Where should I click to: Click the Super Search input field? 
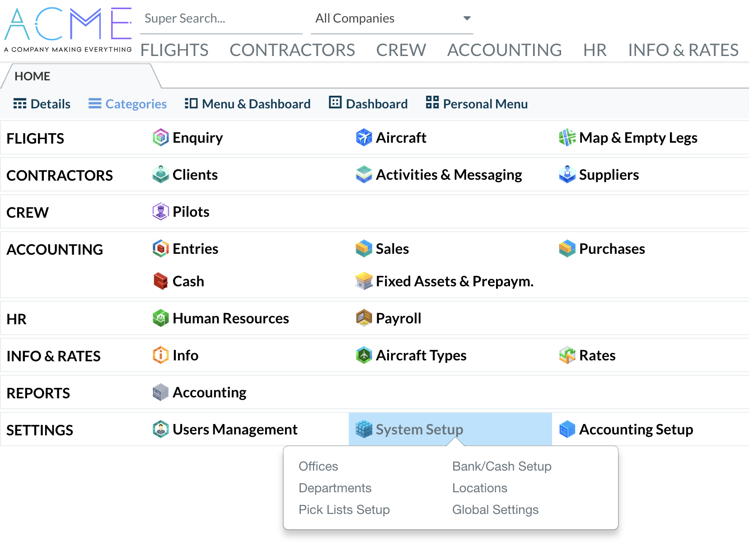221,19
